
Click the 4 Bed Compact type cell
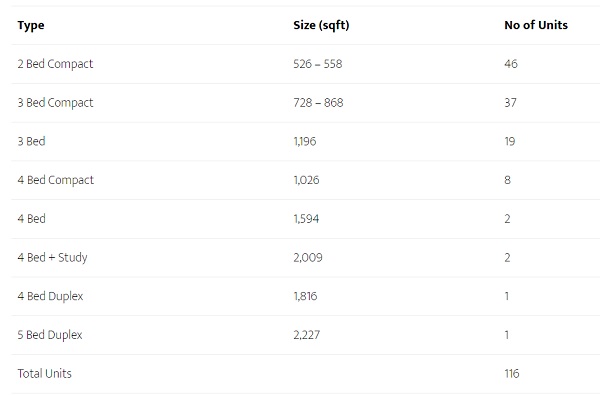55,180
